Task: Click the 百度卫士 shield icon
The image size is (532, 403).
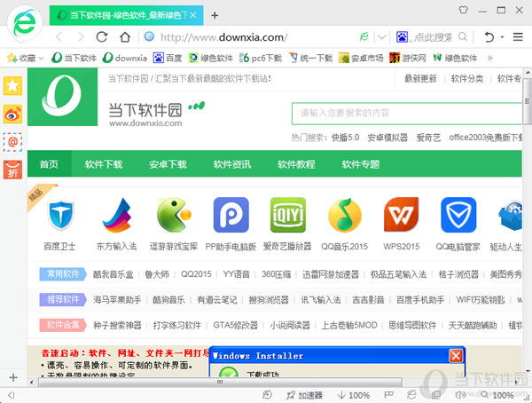Action: (60, 215)
